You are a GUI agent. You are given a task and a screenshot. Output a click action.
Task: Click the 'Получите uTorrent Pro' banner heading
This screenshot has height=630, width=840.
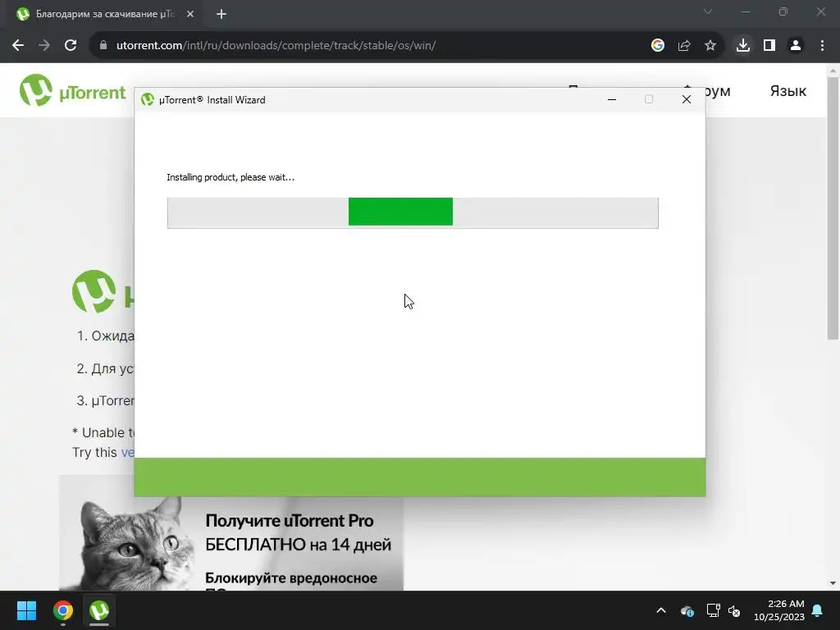click(x=290, y=521)
